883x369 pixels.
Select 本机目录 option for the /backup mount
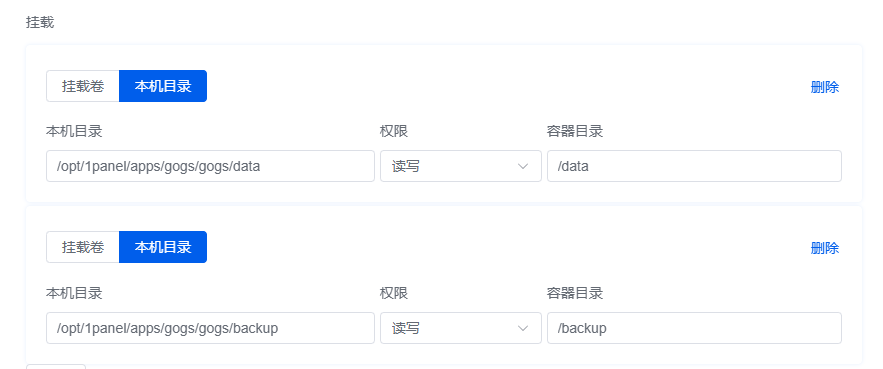pos(163,247)
